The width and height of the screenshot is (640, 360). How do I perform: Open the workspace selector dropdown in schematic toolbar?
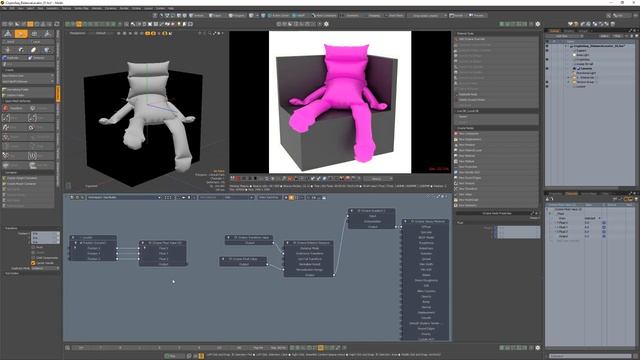pos(124,198)
